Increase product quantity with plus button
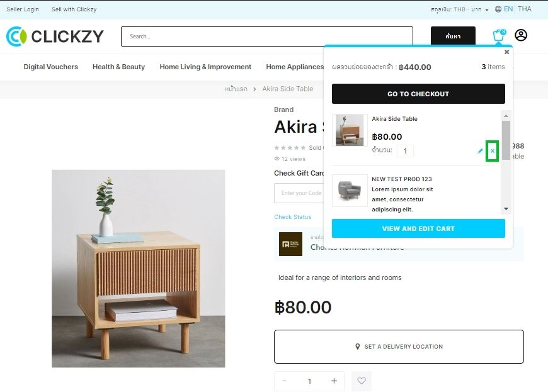The height and width of the screenshot is (392, 548). [334, 381]
